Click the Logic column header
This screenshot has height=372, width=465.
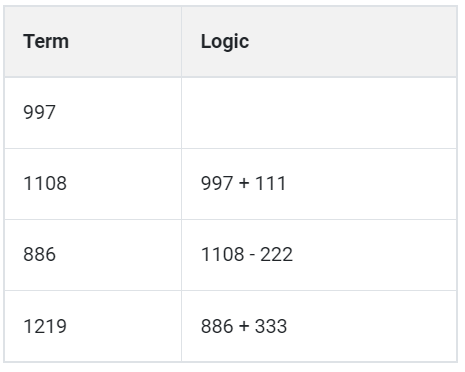[x=319, y=42]
